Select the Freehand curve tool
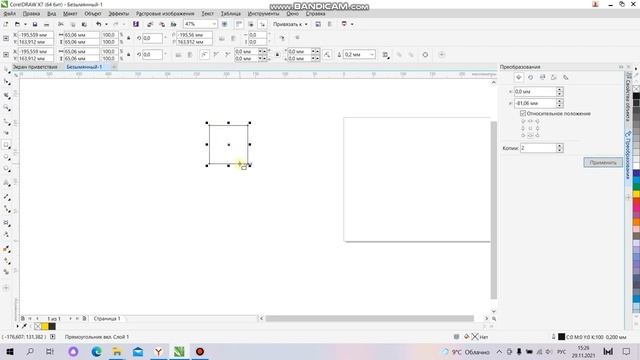The height and width of the screenshot is (360, 640). (x=7, y=122)
